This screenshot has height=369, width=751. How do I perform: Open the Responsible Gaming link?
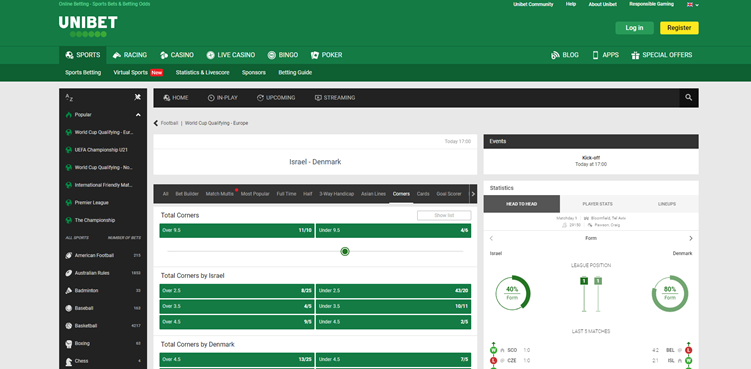[651, 4]
